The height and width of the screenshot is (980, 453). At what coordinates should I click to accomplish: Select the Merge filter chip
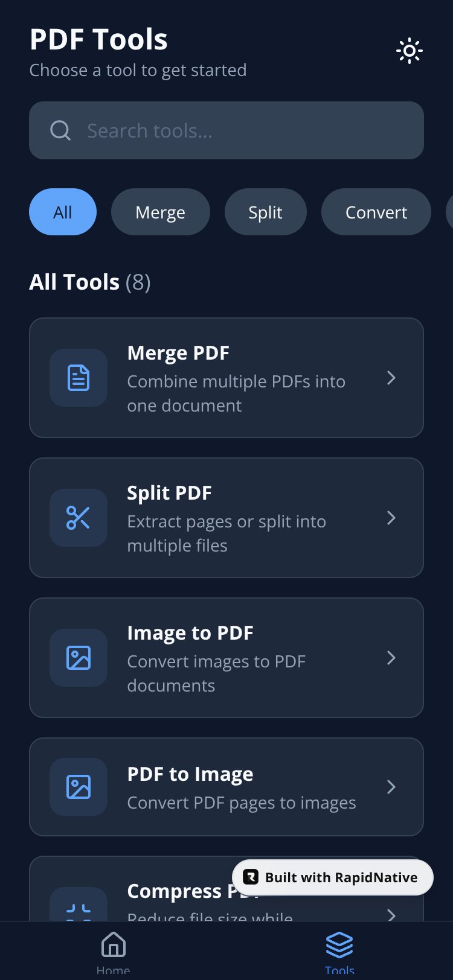pos(161,212)
